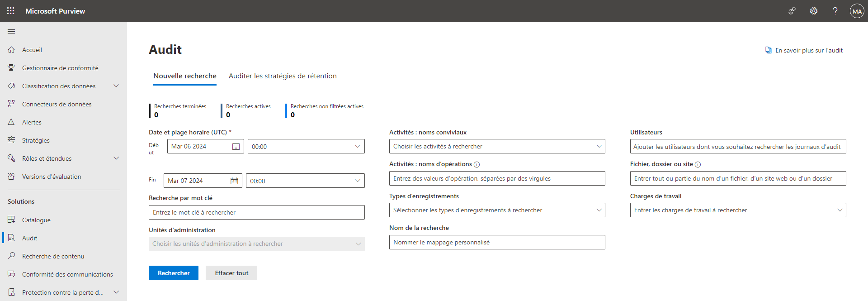
Task: Click the Rechercher button
Action: (x=174, y=273)
